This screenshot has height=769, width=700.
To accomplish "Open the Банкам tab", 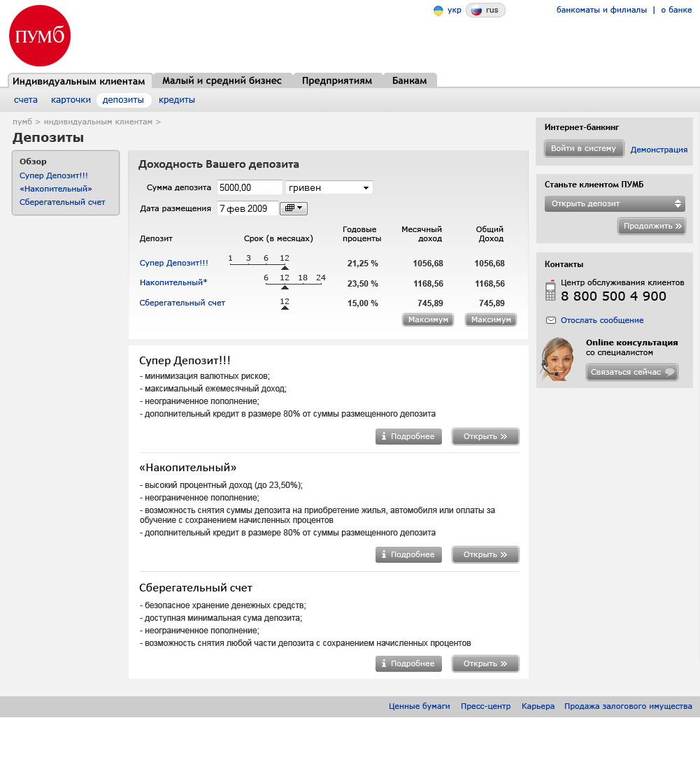I will click(x=410, y=80).
